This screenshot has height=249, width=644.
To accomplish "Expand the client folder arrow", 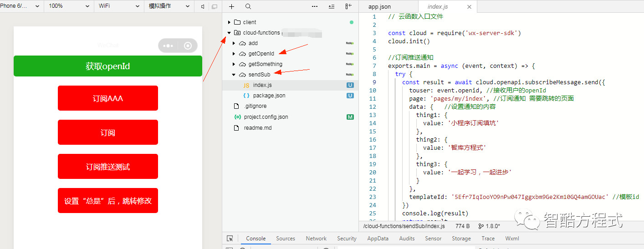I will 229,22.
